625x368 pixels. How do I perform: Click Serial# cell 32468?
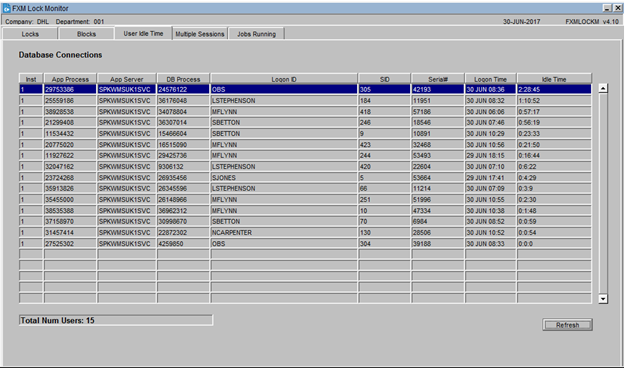[438, 145]
